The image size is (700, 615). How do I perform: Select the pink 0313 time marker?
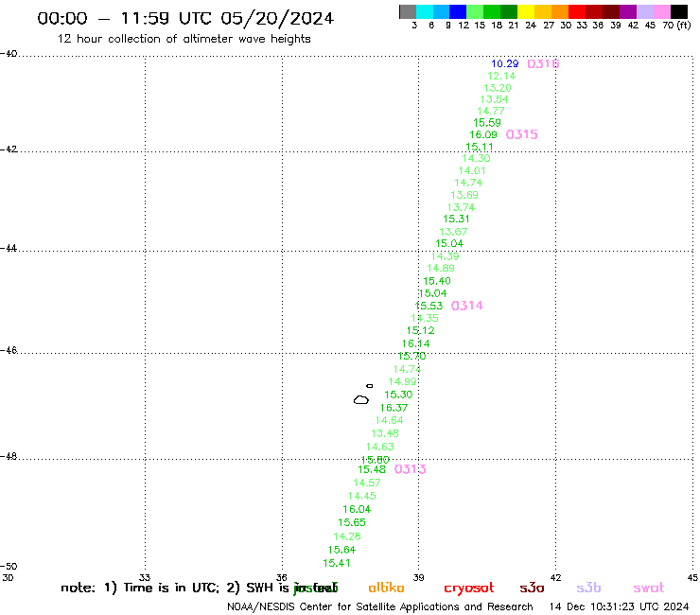click(x=411, y=469)
